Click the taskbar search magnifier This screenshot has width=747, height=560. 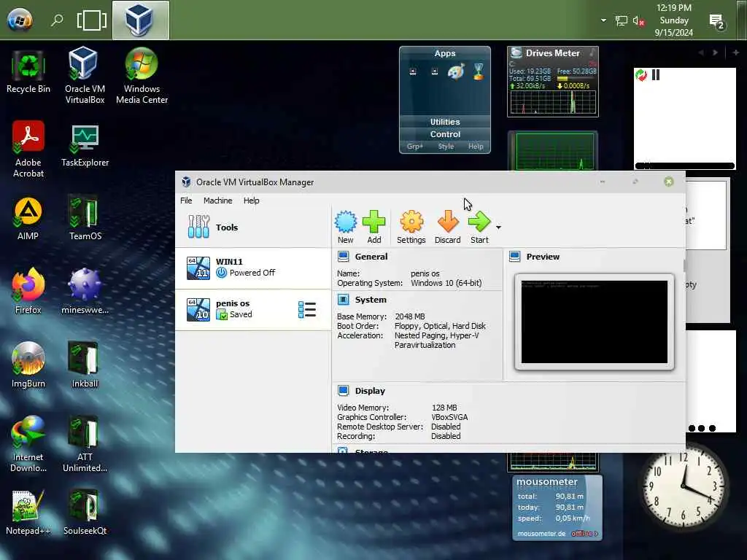pos(57,20)
